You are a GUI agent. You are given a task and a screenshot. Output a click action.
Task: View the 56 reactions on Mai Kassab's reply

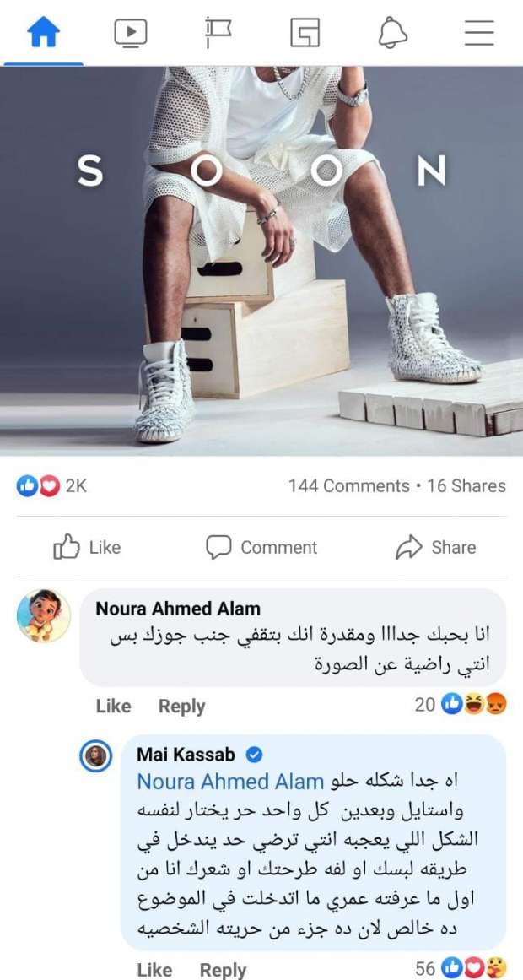point(461,968)
